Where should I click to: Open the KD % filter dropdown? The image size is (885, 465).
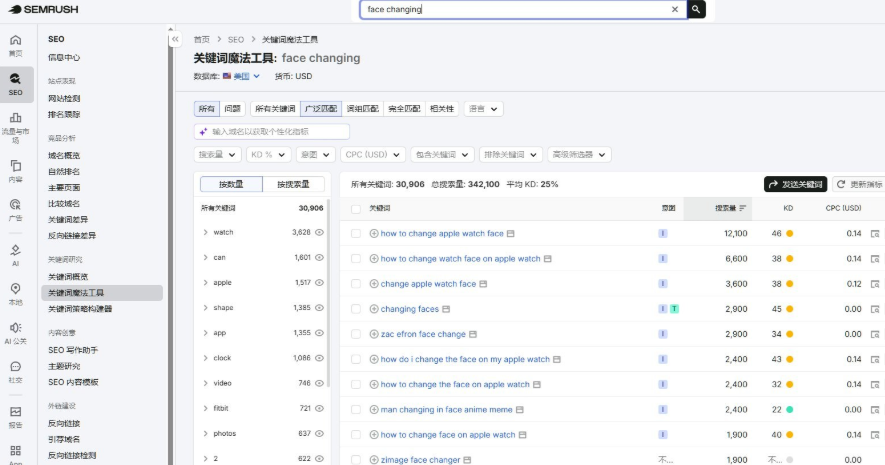click(269, 155)
